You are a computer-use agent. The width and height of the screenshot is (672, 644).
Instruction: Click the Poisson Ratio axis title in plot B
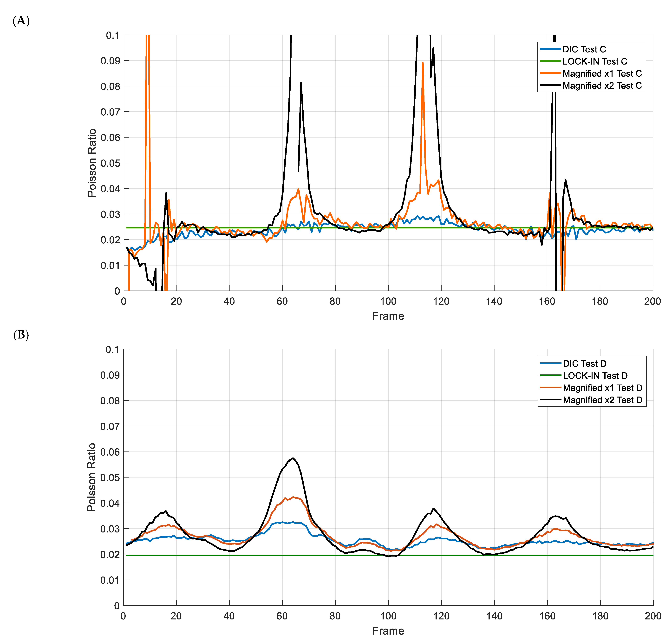(91, 477)
